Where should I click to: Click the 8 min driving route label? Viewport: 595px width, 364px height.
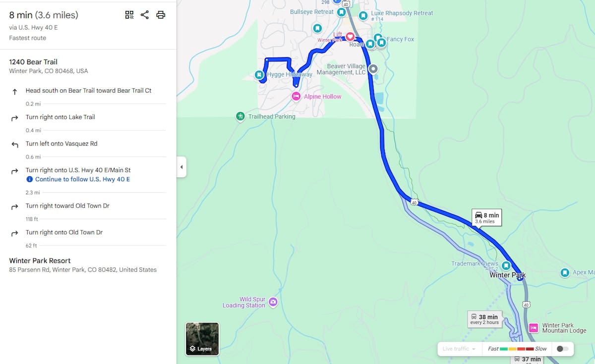point(487,218)
